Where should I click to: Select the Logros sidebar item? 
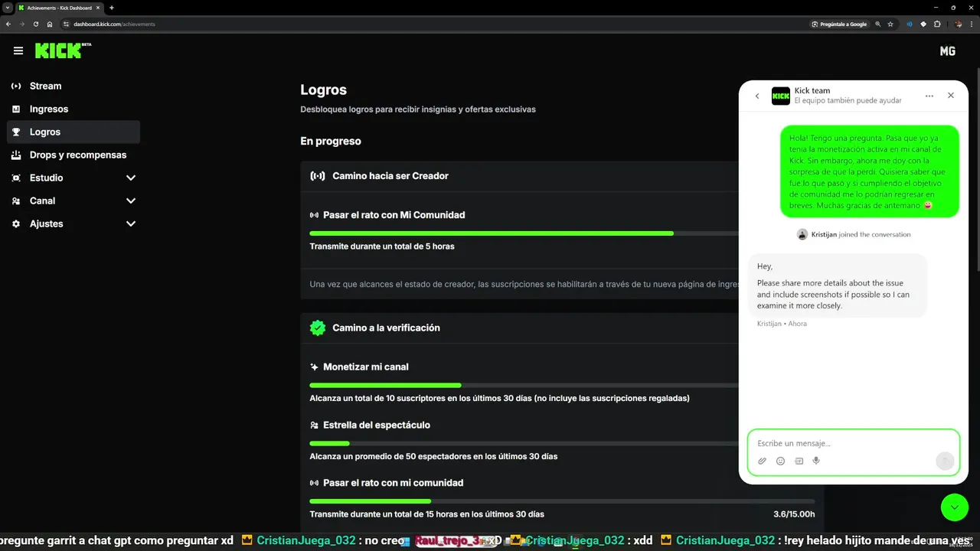[x=73, y=132]
